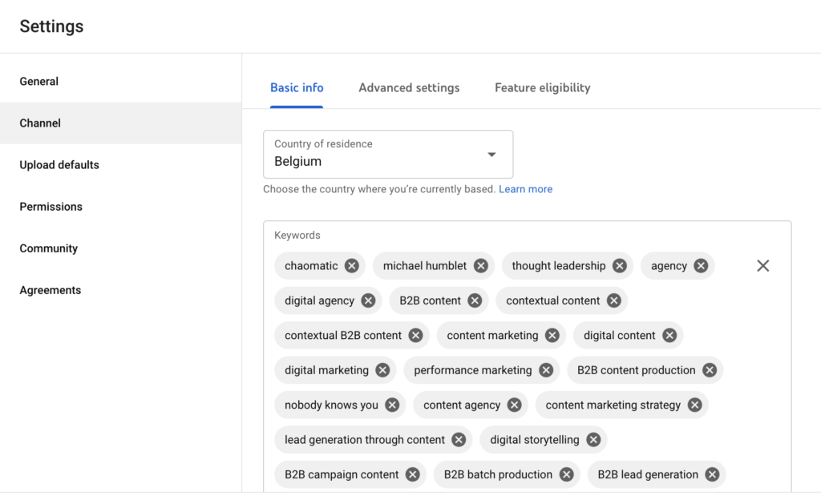Open the Country of residence dropdown
This screenshot has height=504, width=821.
click(x=388, y=155)
